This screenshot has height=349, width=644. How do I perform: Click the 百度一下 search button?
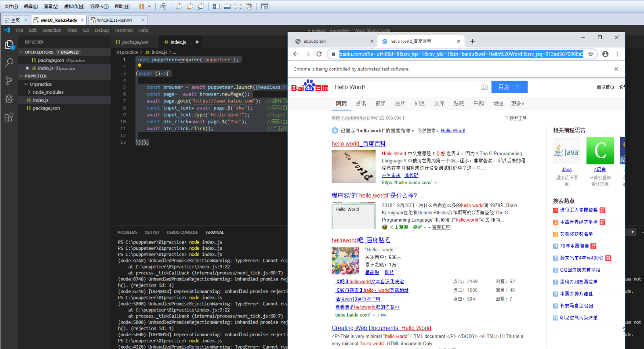[x=509, y=87]
